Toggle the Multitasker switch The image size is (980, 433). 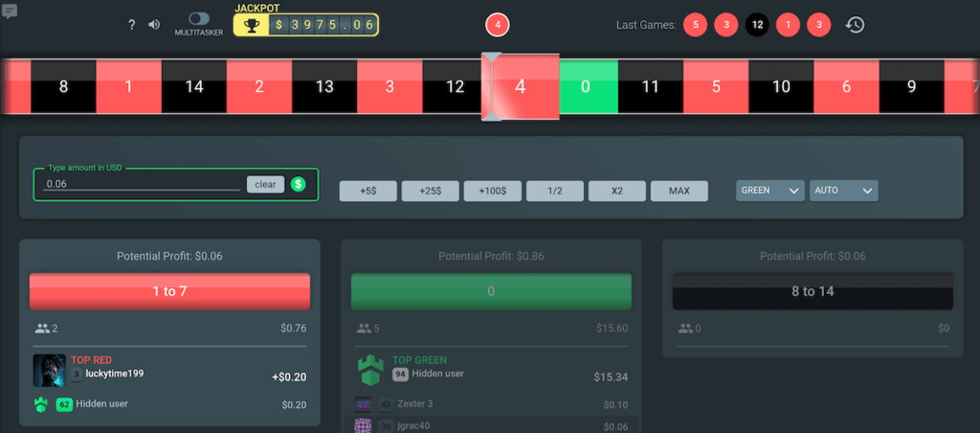tap(199, 19)
